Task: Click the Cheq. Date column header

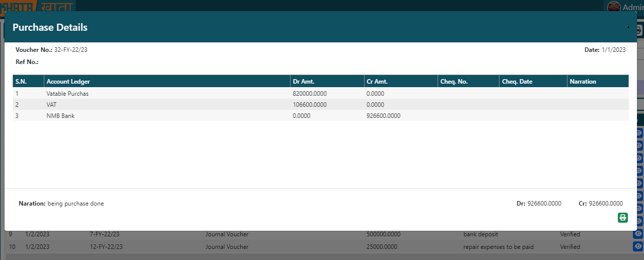Action: click(x=517, y=82)
